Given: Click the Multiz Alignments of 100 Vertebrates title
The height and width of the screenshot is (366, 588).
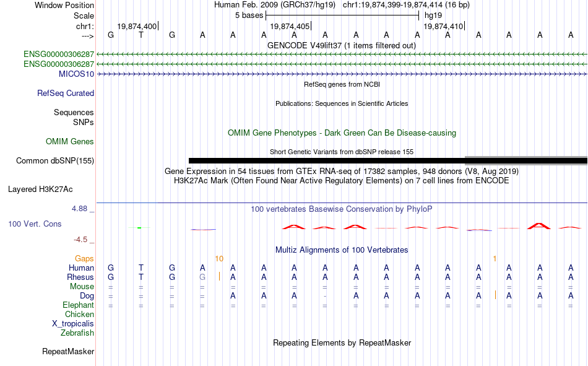Looking at the screenshot, I should 342,250.
